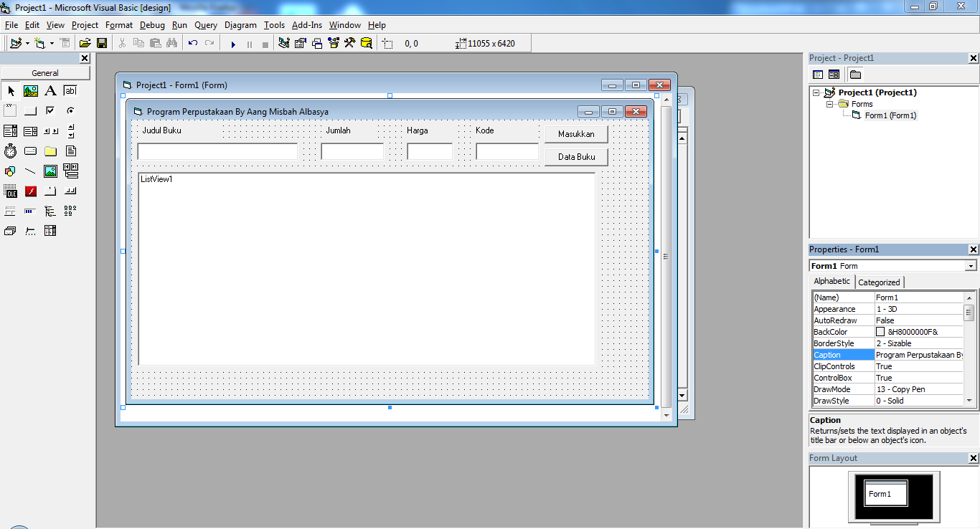Select the Image control in the toolbox
This screenshot has width=980, height=529.
point(50,171)
